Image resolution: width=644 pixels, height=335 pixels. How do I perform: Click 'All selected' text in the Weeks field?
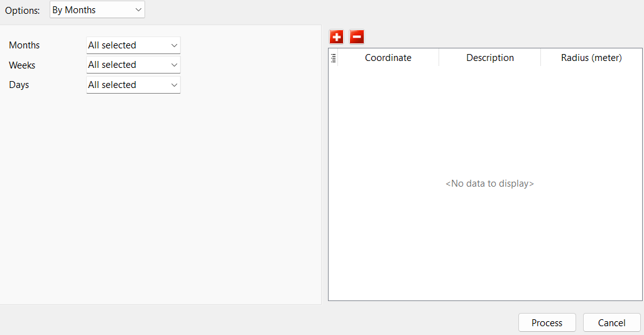[x=112, y=65]
